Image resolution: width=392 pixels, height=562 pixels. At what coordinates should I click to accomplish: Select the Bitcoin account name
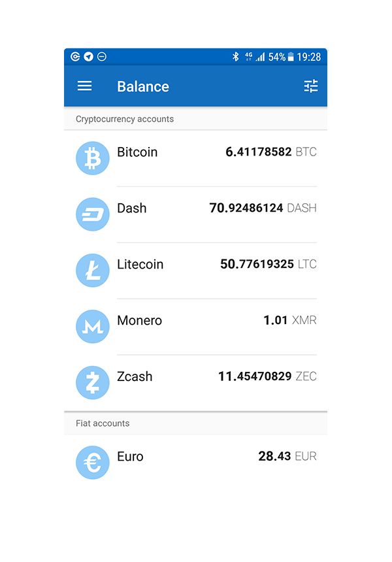tap(137, 152)
